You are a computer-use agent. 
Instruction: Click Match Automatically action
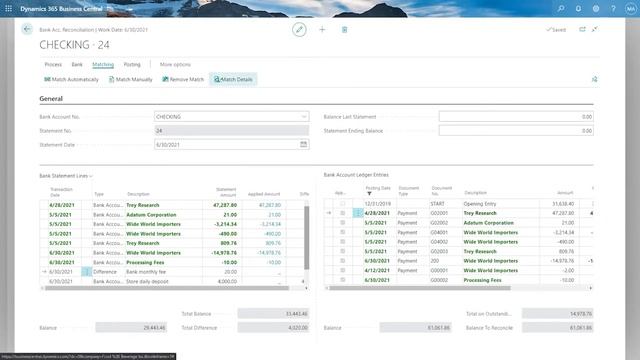point(71,79)
